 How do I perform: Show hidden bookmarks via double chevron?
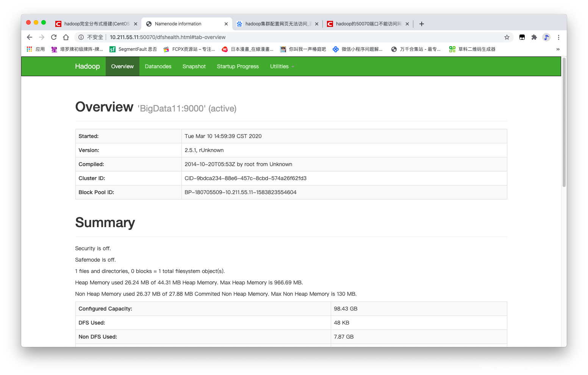coord(558,49)
